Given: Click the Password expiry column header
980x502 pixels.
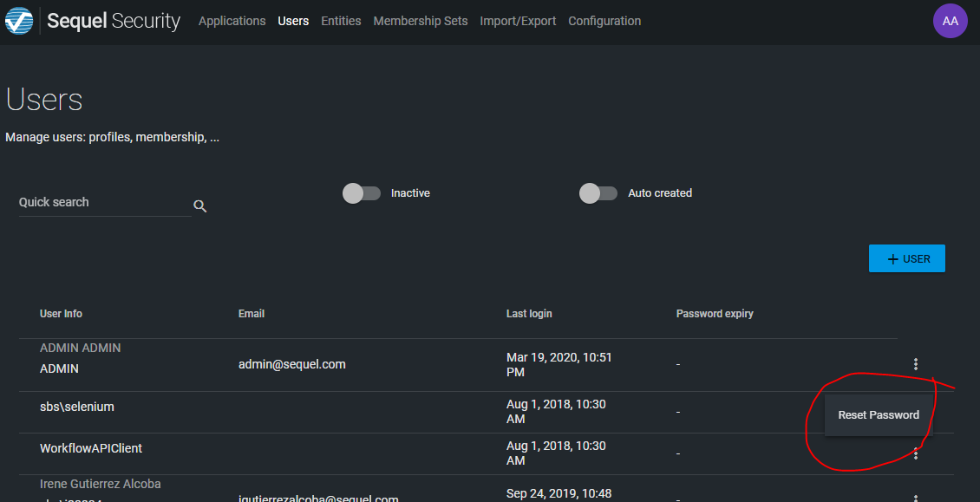Looking at the screenshot, I should click(x=715, y=314).
